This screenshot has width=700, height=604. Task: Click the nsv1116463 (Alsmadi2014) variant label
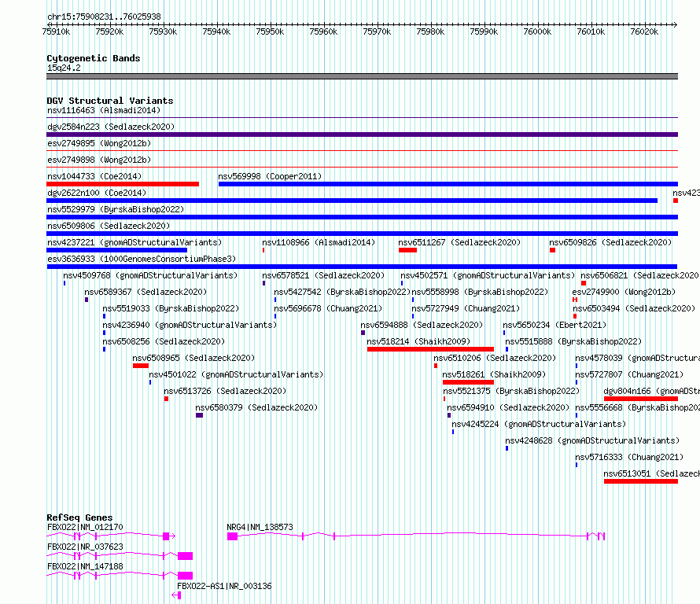tap(104, 110)
